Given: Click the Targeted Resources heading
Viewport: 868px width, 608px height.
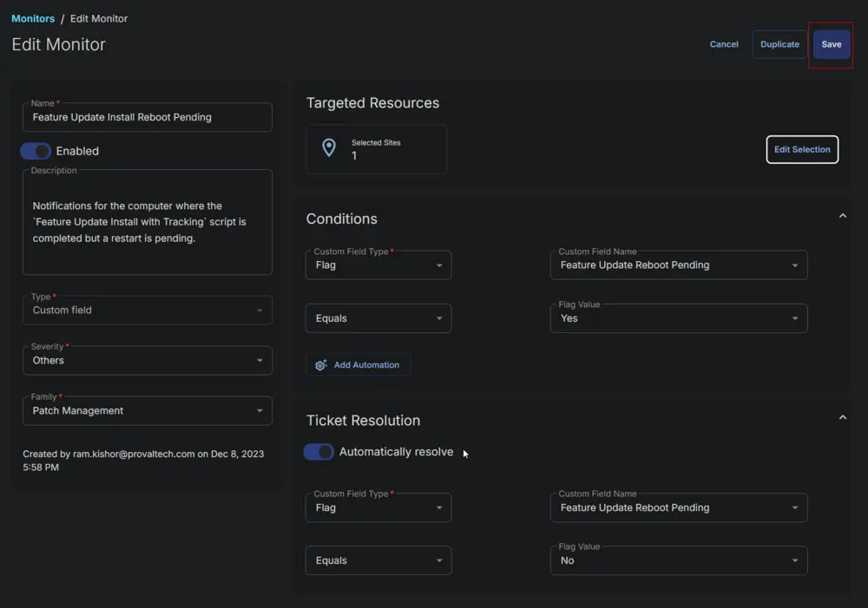Looking at the screenshot, I should (372, 103).
